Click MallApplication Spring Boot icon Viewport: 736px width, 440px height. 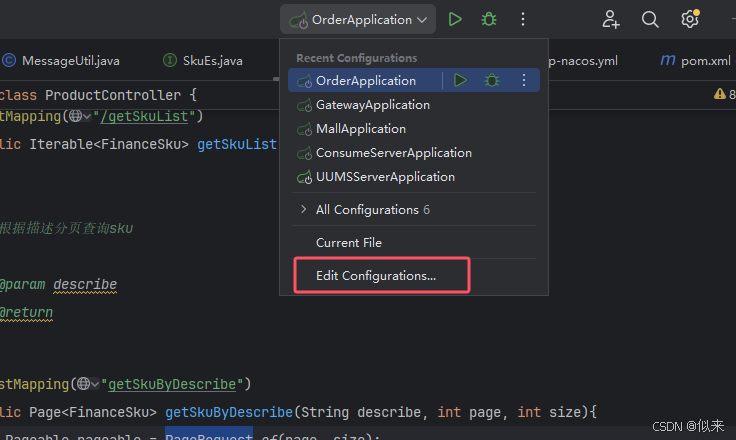point(304,129)
